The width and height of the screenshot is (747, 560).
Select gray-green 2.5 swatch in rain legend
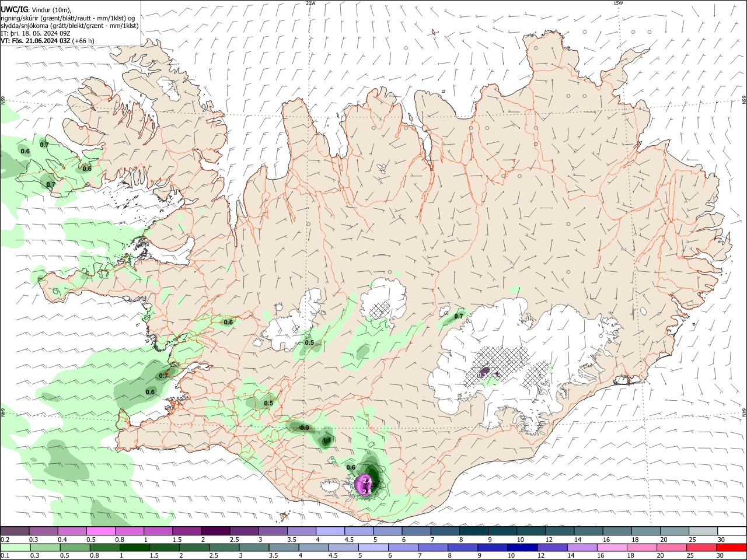[x=225, y=547]
